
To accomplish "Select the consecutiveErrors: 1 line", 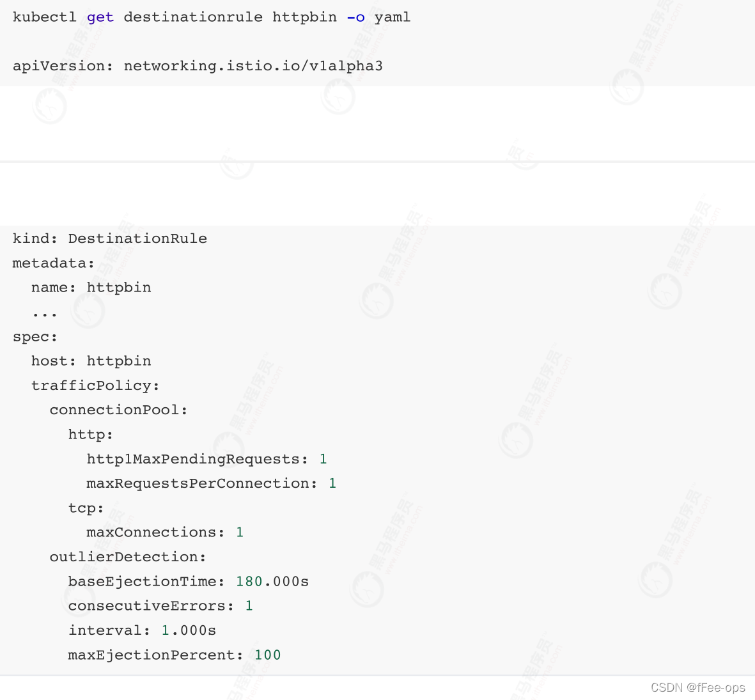I will [160, 605].
